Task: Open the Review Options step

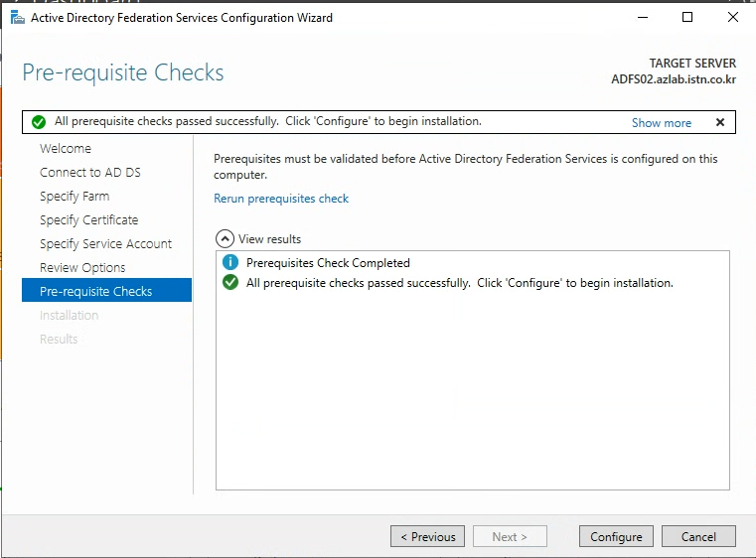Action: coord(82,267)
